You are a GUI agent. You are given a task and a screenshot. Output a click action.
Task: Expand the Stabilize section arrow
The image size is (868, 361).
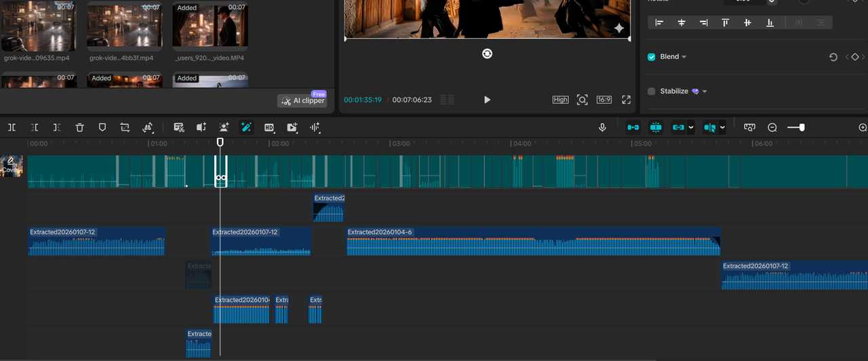click(x=705, y=91)
